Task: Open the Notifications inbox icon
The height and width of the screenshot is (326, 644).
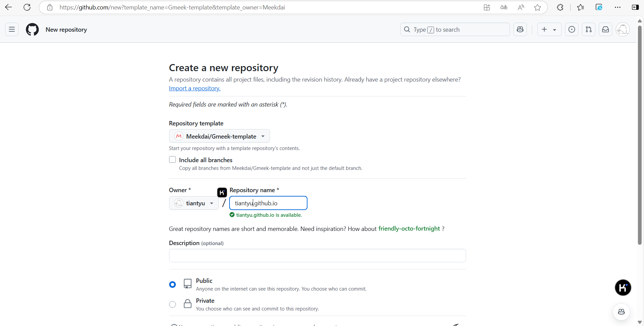Action: tap(606, 30)
